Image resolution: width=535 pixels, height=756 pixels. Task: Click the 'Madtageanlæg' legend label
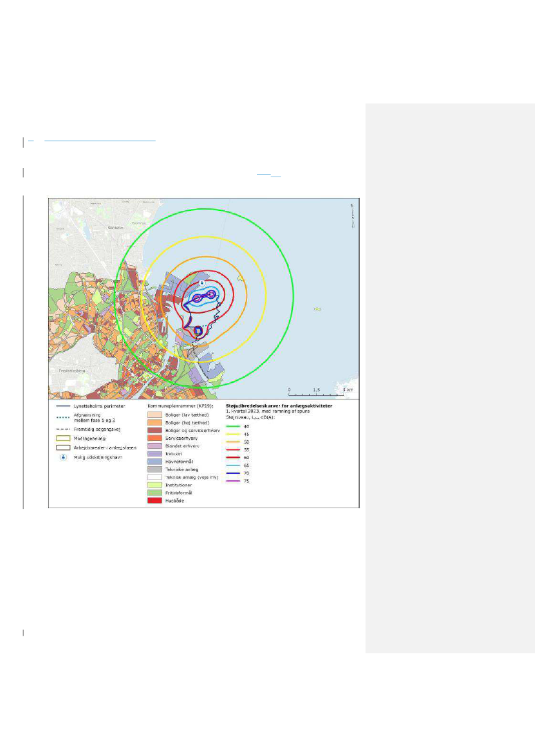(90, 438)
